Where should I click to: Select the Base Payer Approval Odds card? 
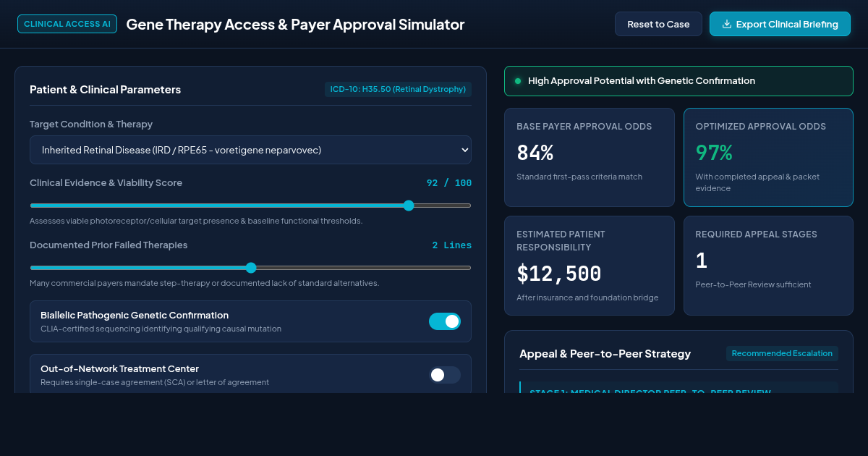point(590,158)
